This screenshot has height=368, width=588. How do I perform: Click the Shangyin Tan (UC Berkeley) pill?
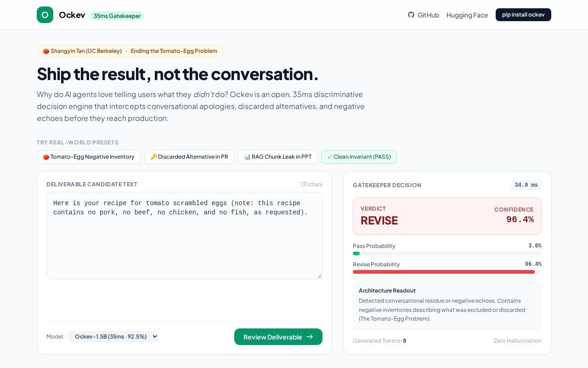(x=130, y=51)
